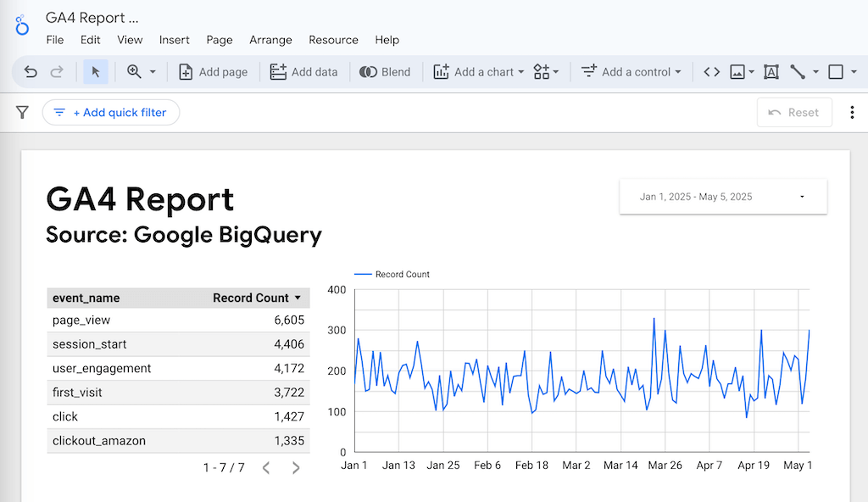Click the GA4 Report heading text
868x502 pixels.
point(140,199)
